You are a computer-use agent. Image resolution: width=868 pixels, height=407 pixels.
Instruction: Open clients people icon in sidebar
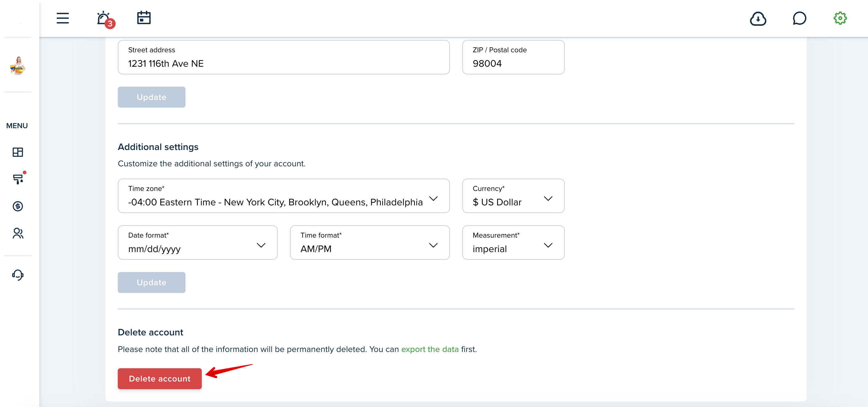(x=18, y=233)
